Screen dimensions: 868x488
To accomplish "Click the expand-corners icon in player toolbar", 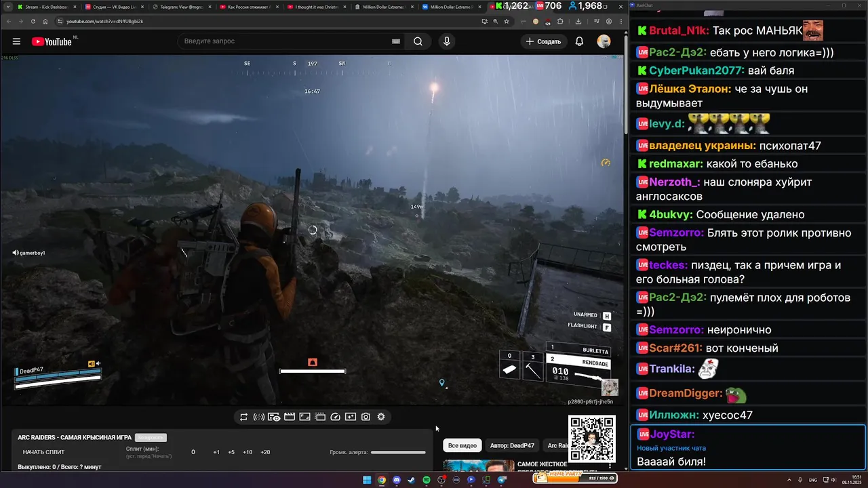I will tap(304, 417).
